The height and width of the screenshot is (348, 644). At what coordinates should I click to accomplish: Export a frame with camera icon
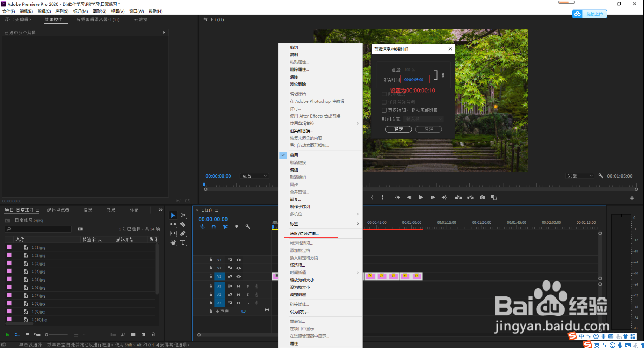coord(482,198)
